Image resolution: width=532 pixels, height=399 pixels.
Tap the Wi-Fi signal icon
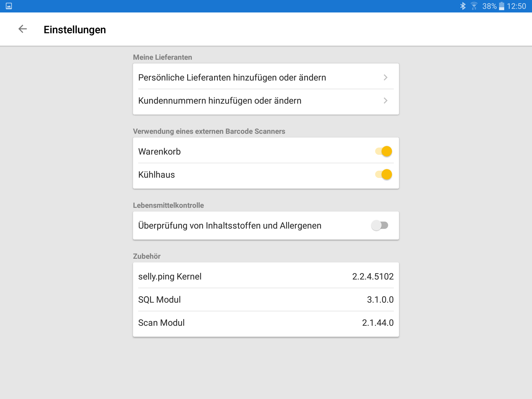pyautogui.click(x=474, y=6)
